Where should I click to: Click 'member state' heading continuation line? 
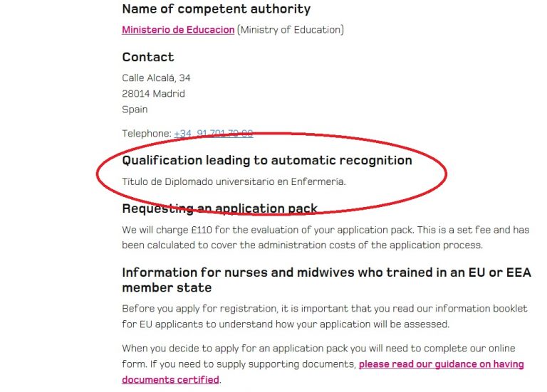[x=167, y=288]
